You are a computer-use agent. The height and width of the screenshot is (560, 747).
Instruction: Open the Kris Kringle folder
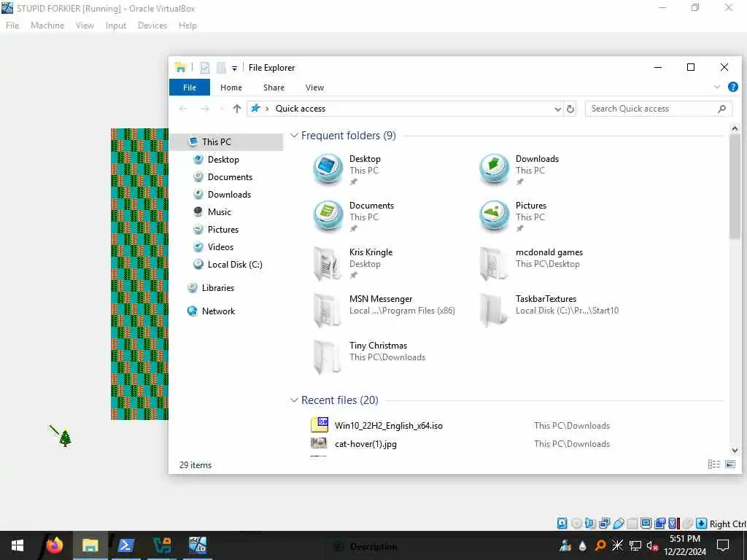(x=352, y=262)
